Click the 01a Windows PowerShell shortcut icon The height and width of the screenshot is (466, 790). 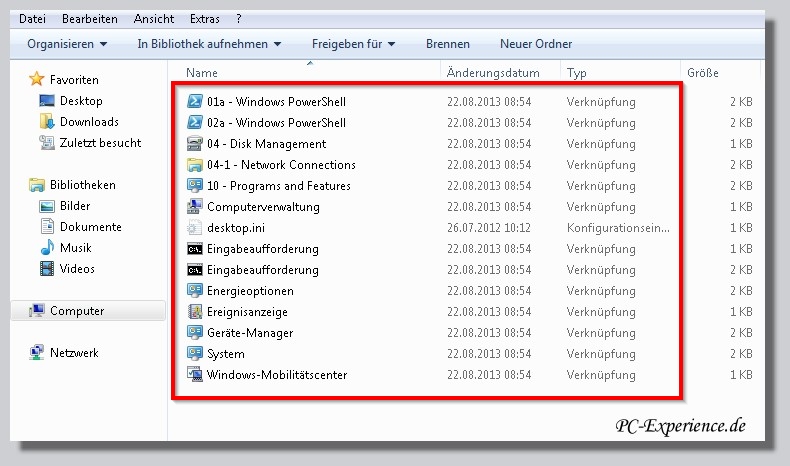[x=195, y=102]
